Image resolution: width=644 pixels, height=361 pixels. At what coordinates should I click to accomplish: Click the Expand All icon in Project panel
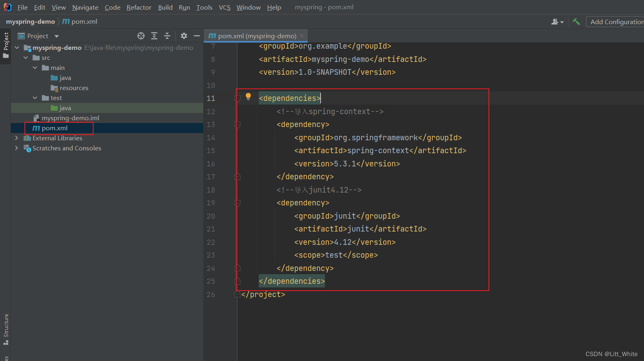[x=154, y=36]
